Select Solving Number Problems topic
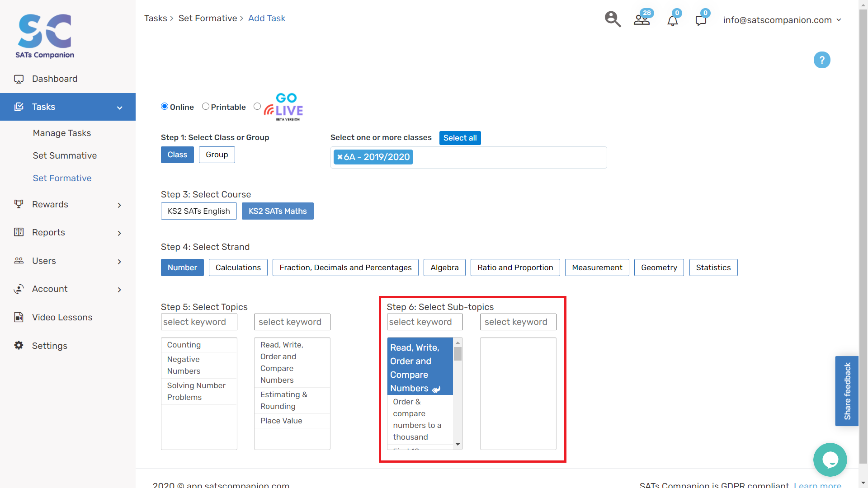This screenshot has height=488, width=868. [x=199, y=391]
